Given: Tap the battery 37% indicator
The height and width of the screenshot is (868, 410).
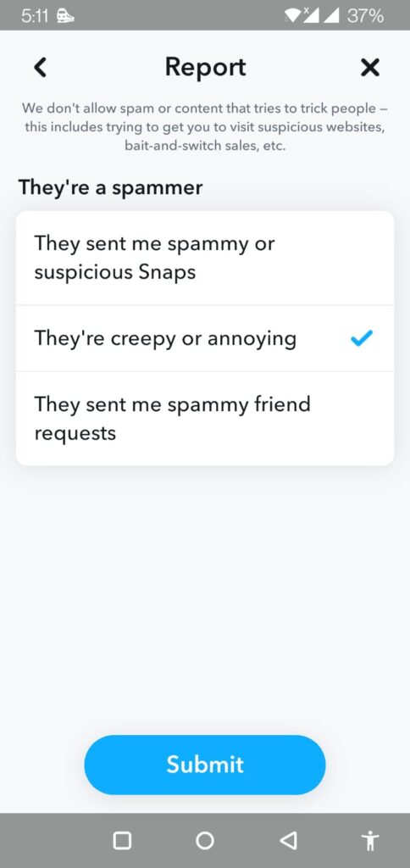Looking at the screenshot, I should pyautogui.click(x=364, y=15).
